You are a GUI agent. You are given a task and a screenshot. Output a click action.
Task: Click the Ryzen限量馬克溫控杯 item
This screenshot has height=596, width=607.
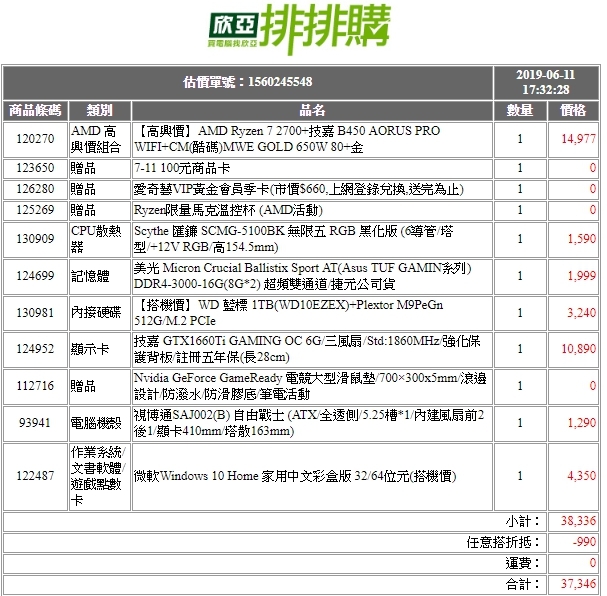click(228, 210)
